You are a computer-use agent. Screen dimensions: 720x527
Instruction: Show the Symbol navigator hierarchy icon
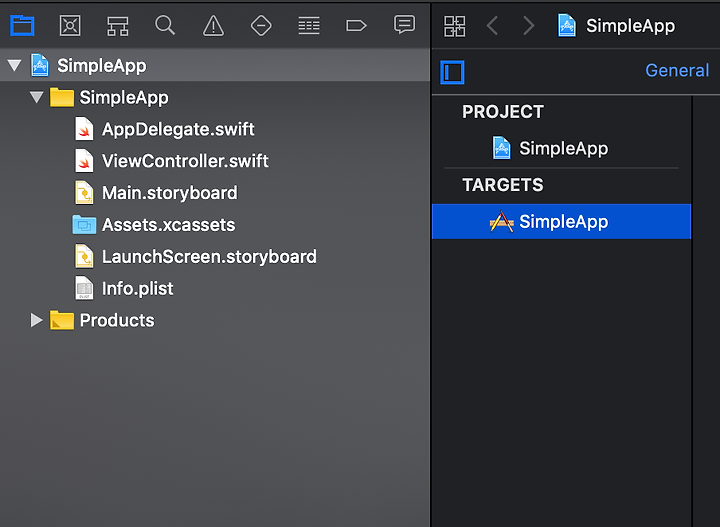(x=118, y=26)
